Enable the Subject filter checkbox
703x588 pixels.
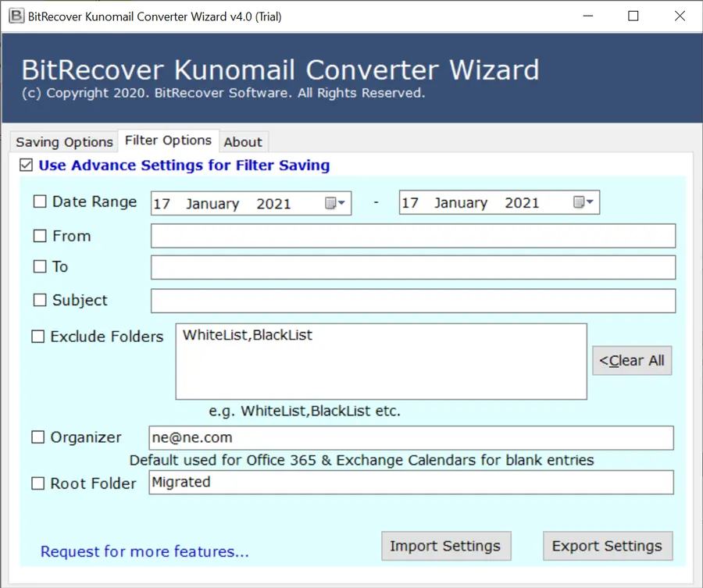[40, 300]
